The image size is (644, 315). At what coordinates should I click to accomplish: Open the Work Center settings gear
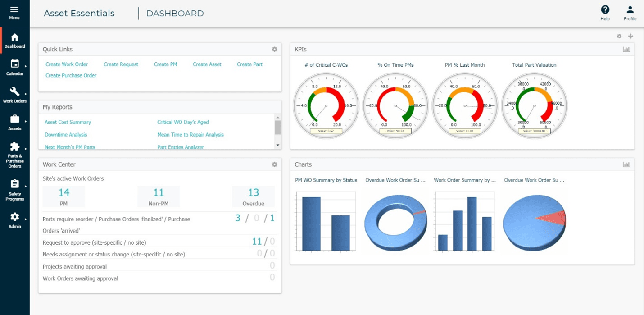pos(274,164)
